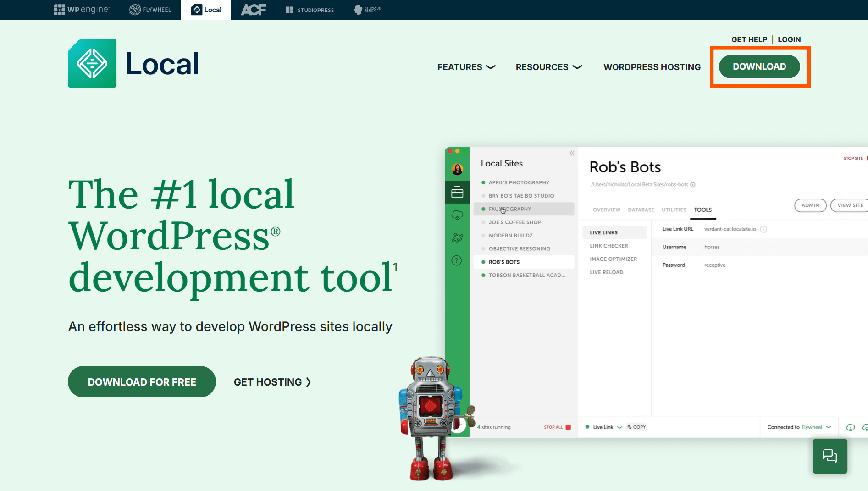Select the Local tab in top bar
The height and width of the screenshot is (491, 868).
pyautogui.click(x=206, y=10)
